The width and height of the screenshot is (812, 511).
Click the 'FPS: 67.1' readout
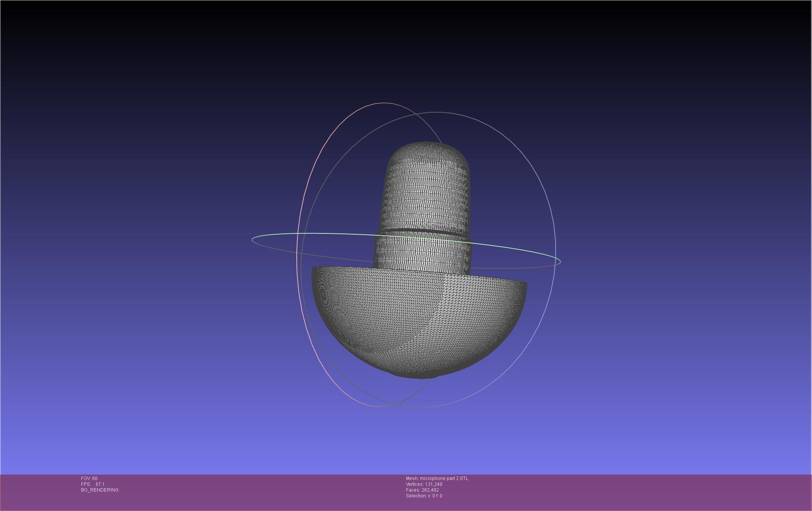93,484
